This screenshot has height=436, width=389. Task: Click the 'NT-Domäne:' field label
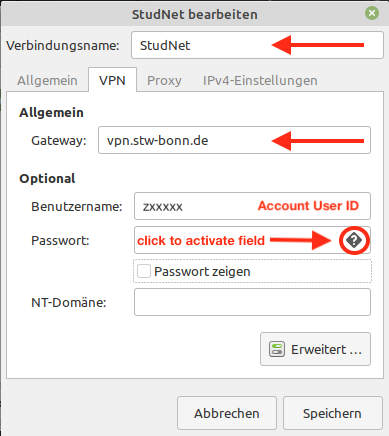click(69, 303)
